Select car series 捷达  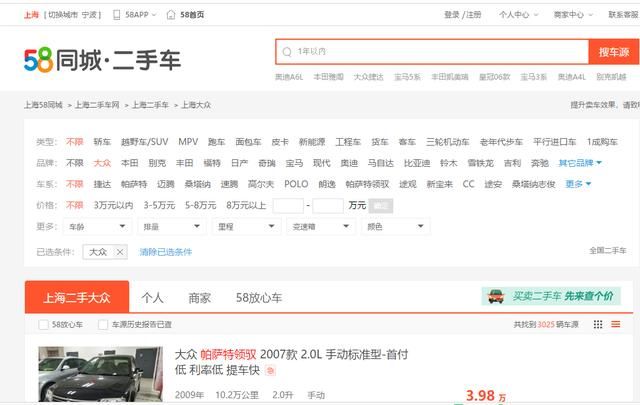[102, 184]
